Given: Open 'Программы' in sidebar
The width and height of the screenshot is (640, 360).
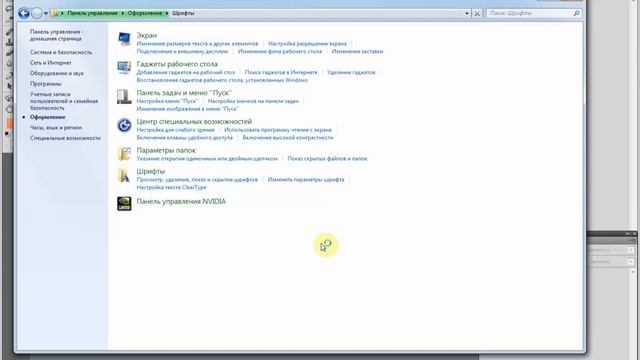Looking at the screenshot, I should [x=46, y=84].
